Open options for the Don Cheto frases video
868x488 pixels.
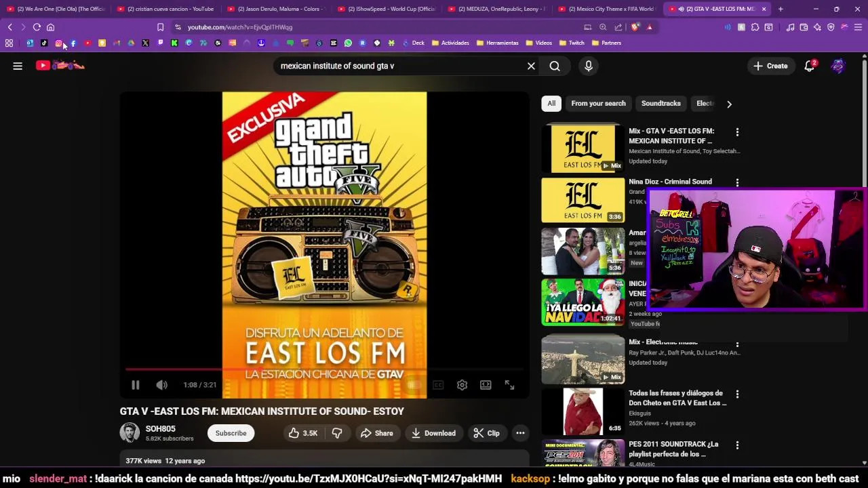737,394
